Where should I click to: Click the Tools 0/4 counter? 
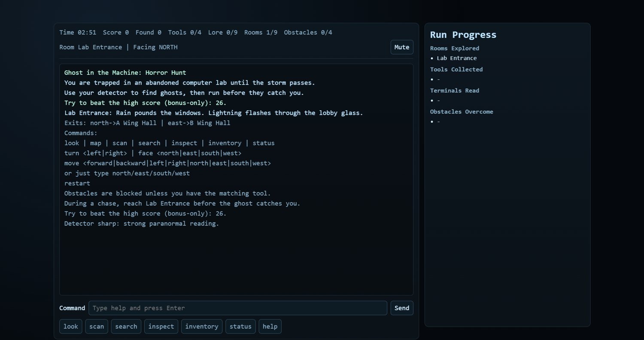tap(185, 33)
